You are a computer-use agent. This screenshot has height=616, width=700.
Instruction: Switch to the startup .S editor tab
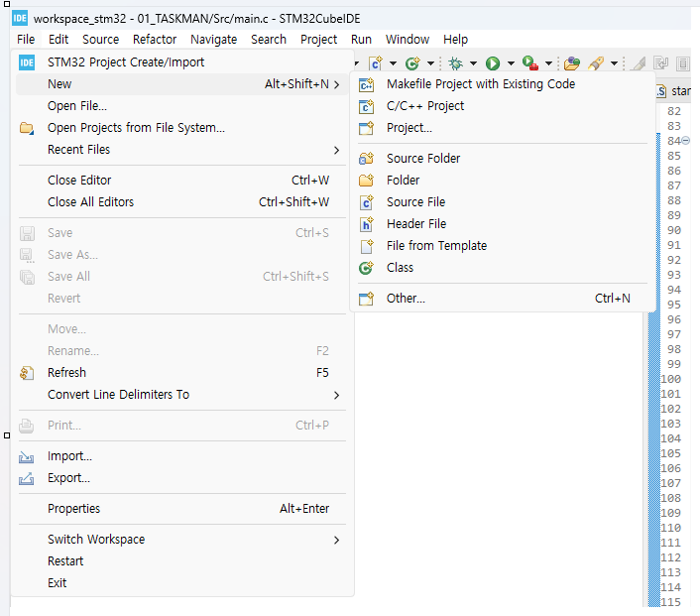[x=673, y=91]
